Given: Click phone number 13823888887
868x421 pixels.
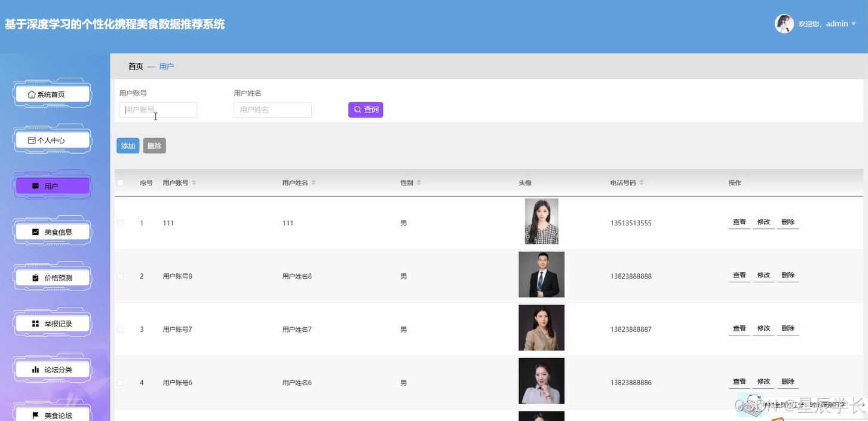Looking at the screenshot, I should coord(631,330).
